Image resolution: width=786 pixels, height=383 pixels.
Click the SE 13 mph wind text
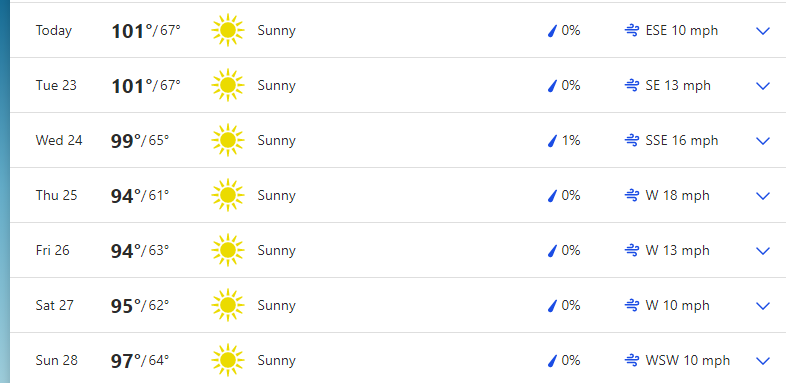(678, 85)
